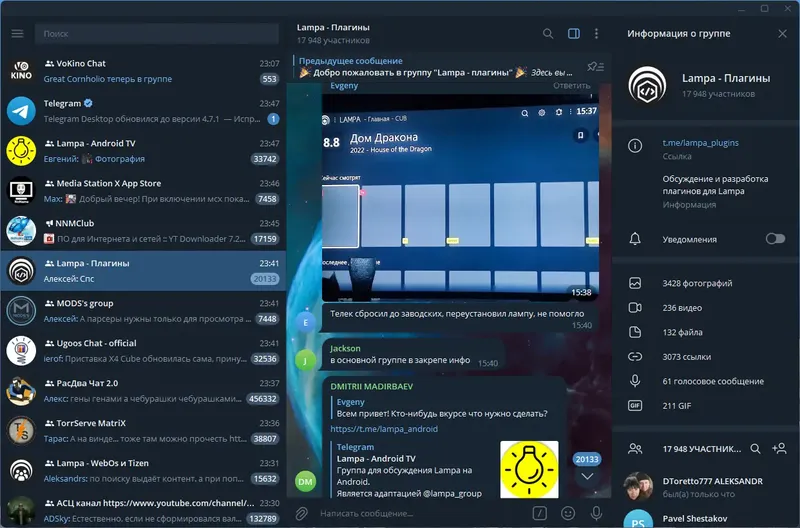Open the Ugoos Chat - official chat
Image resolution: width=800 pixels, height=528 pixels.
pyautogui.click(x=143, y=350)
